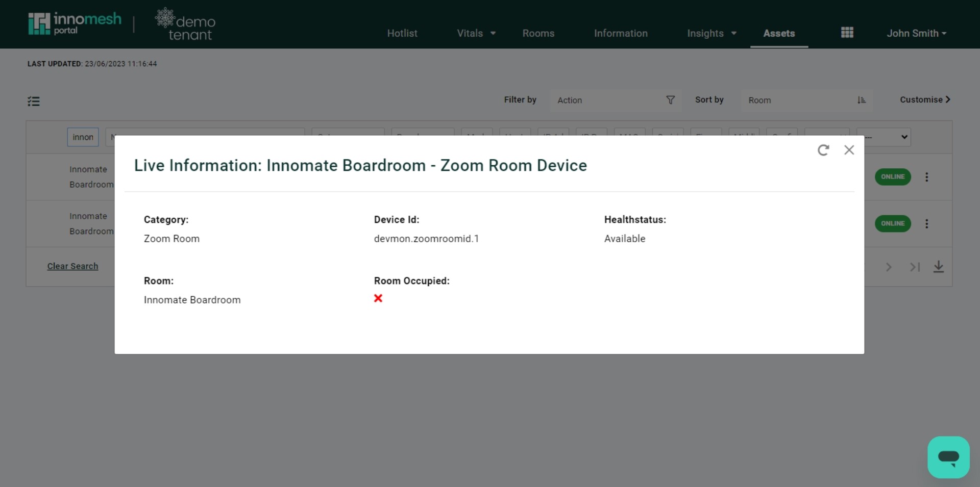Click the search field containing 'innon'
The width and height of the screenshot is (980, 487).
(x=83, y=137)
